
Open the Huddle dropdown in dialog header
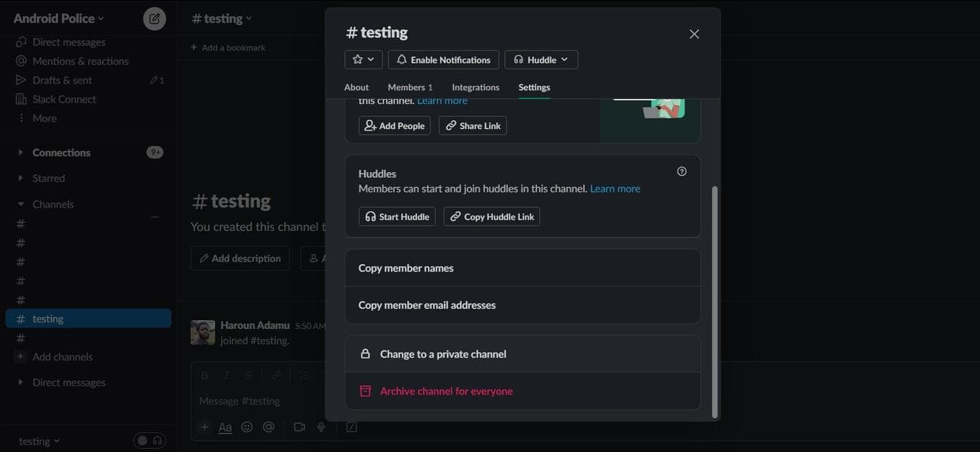(541, 60)
